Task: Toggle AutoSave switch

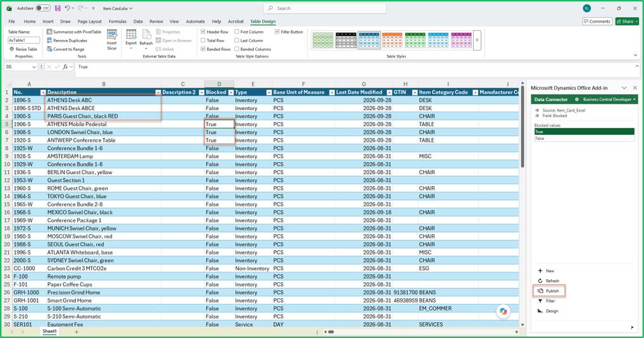Action: tap(42, 8)
